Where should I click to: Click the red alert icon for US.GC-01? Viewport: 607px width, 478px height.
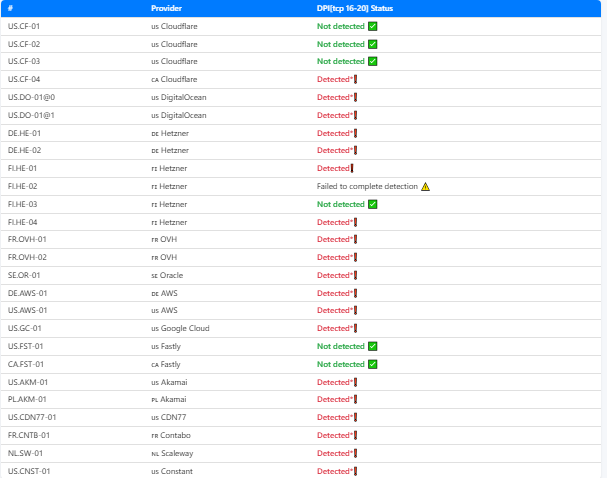tap(355, 328)
